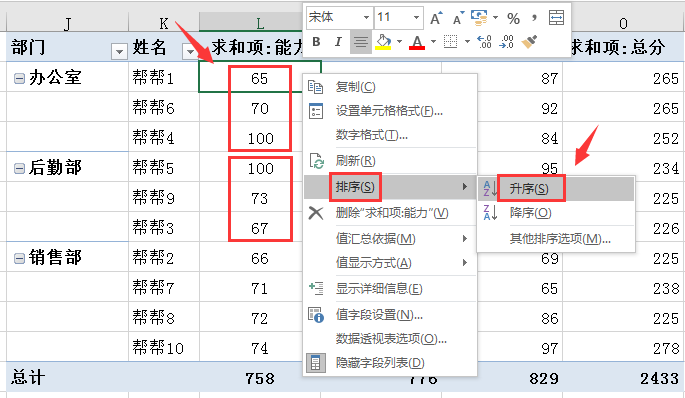Screen dimensions: 685x398
Task: Choose 复制(C) from context menu
Action: pyautogui.click(x=390, y=87)
